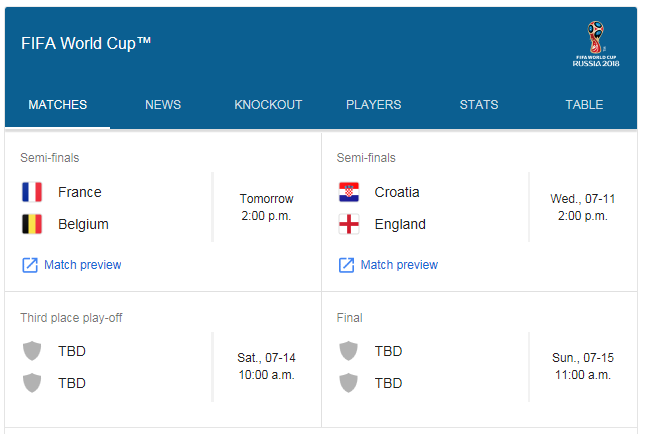The width and height of the screenshot is (649, 434).
Task: Click the England flag icon
Action: point(349,224)
